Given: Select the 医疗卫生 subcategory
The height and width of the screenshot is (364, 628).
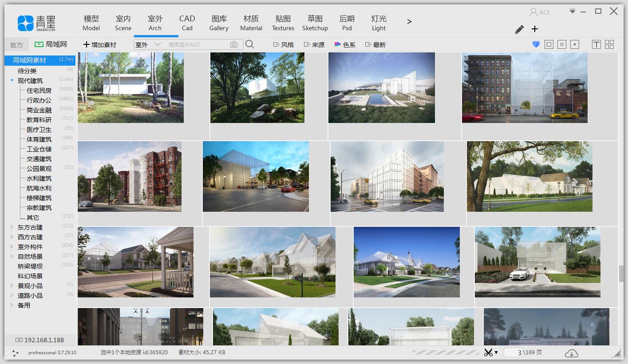Looking at the screenshot, I should [40, 129].
